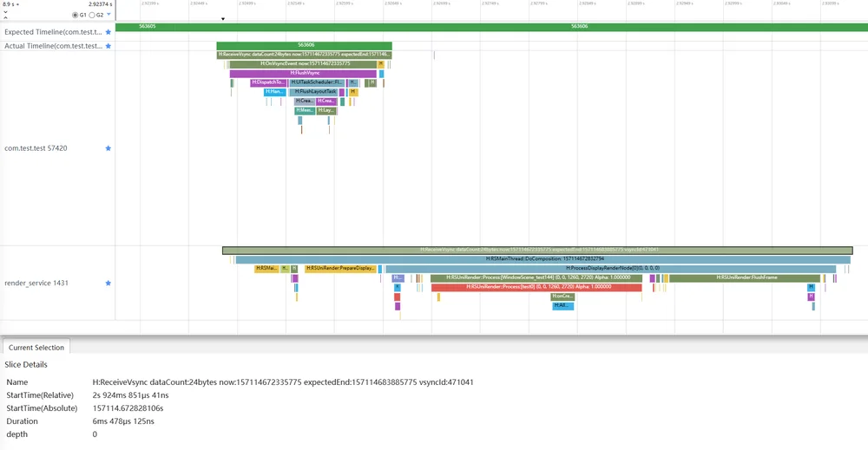Select the Expected Timeline row label
The image size is (868, 450).
53,32
